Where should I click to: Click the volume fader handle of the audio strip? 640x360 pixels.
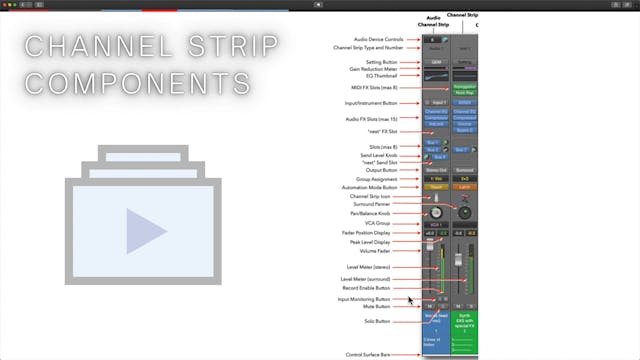[430, 245]
